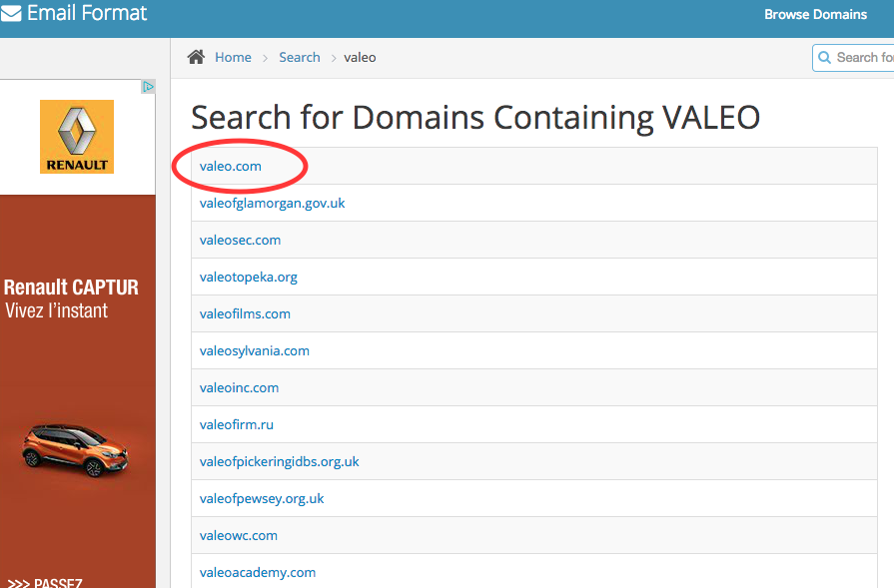Click the valeofilms.com link
The height and width of the screenshot is (588, 894).
(245, 313)
